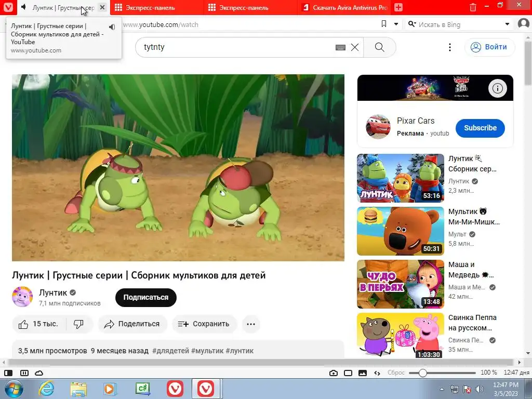
Task: Expand the address bar history dropdown
Action: (396, 24)
